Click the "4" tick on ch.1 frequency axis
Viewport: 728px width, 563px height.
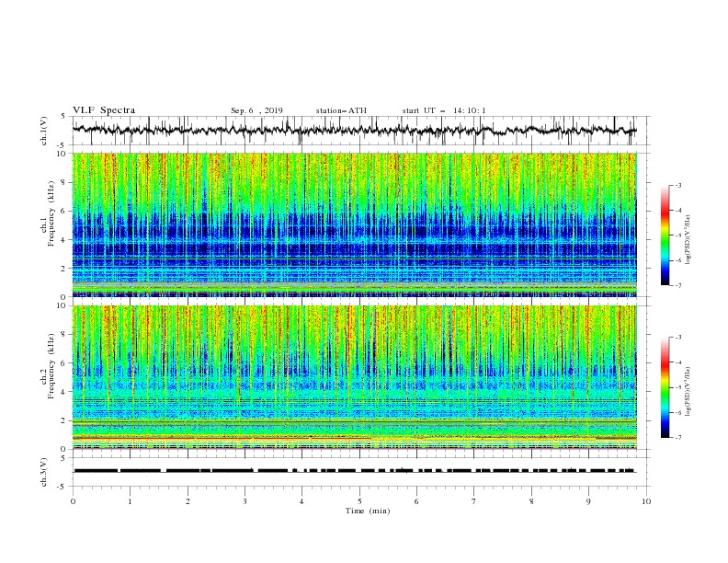pyautogui.click(x=63, y=240)
